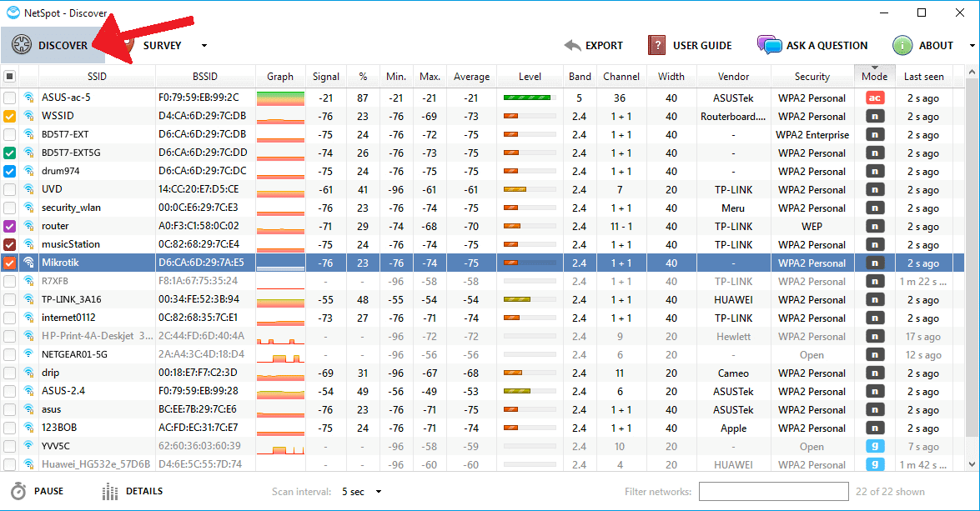Open the User Guide book icon
The image size is (980, 511).
[656, 45]
